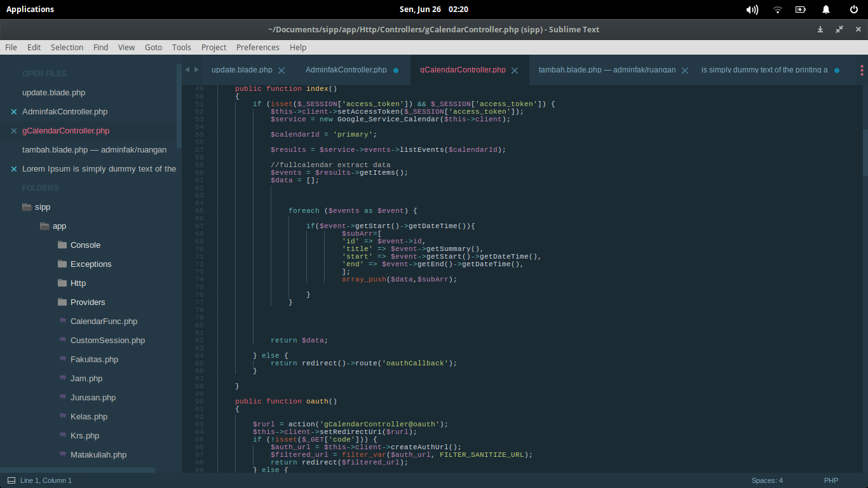The height and width of the screenshot is (488, 868).
Task: Open the Project menu
Action: (x=214, y=47)
